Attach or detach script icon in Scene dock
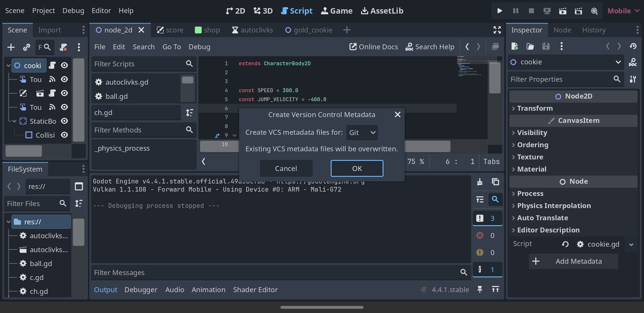This screenshot has width=644, height=313. pos(63,47)
